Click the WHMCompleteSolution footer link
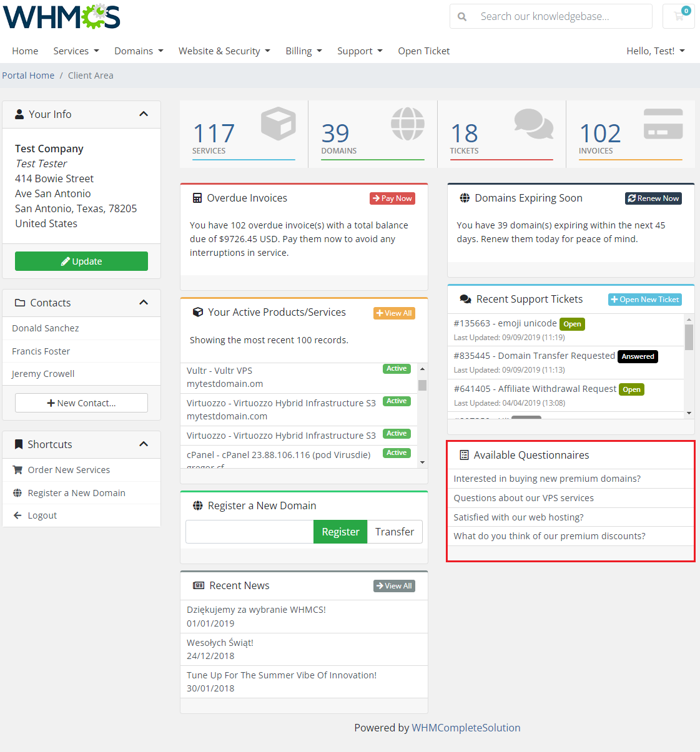The image size is (700, 752). click(466, 728)
